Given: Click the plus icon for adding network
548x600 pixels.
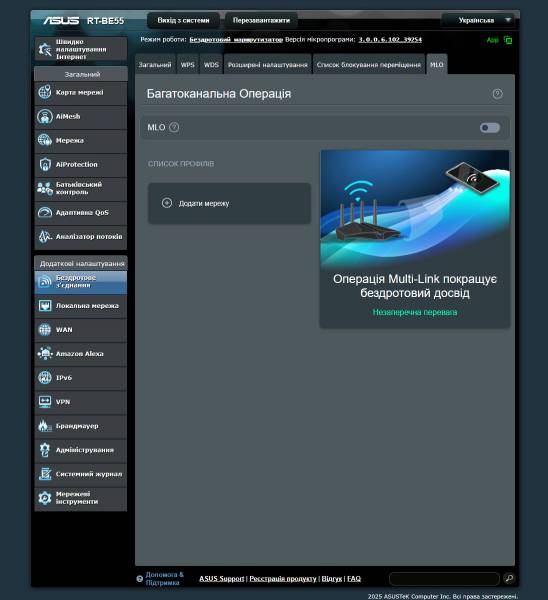Looking at the screenshot, I should 167,203.
